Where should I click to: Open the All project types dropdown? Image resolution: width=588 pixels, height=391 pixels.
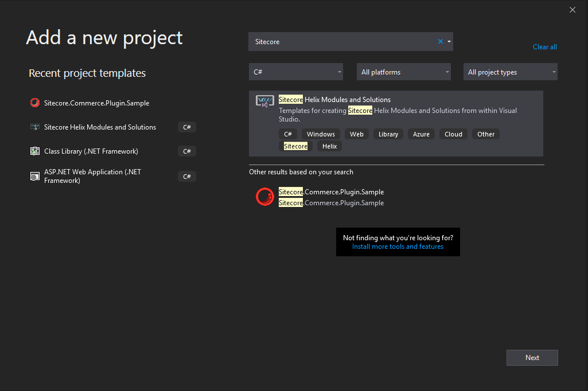(x=511, y=72)
